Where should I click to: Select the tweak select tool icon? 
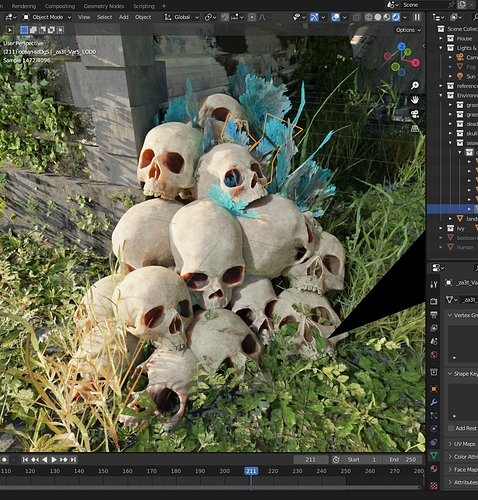10,30
